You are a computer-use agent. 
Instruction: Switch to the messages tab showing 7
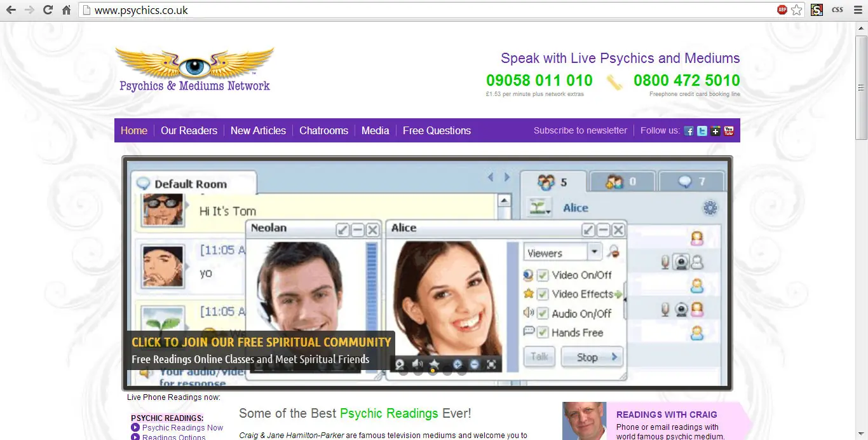pyautogui.click(x=691, y=182)
